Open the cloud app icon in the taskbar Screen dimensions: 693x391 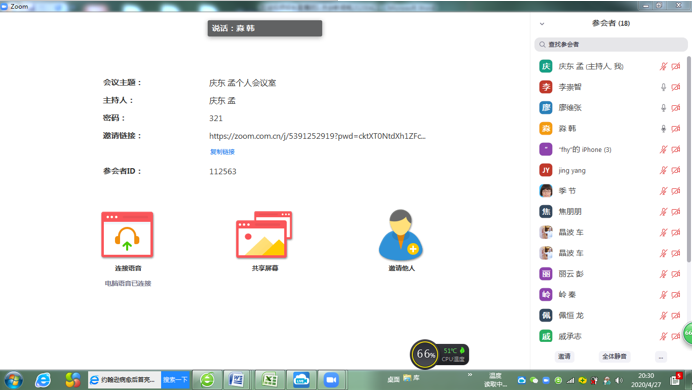point(301,380)
